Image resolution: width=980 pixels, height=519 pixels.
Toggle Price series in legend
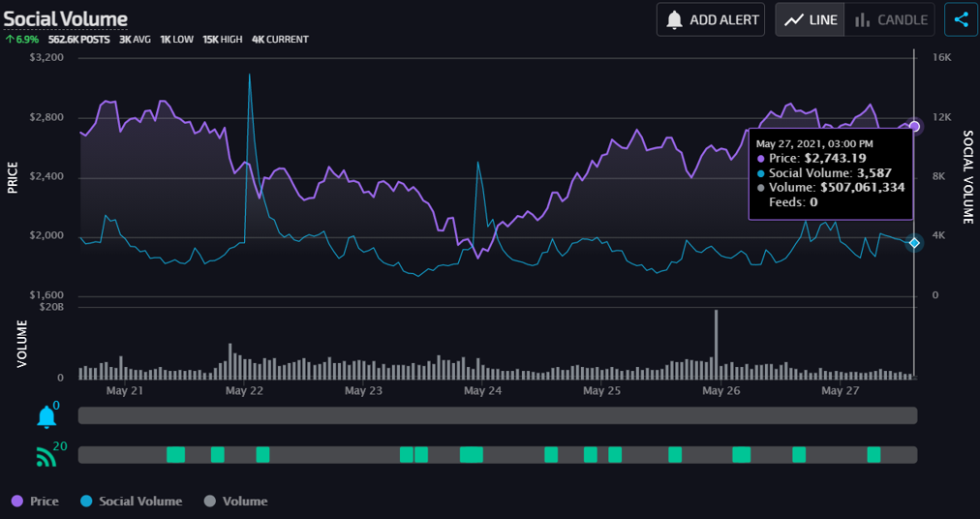[35, 501]
